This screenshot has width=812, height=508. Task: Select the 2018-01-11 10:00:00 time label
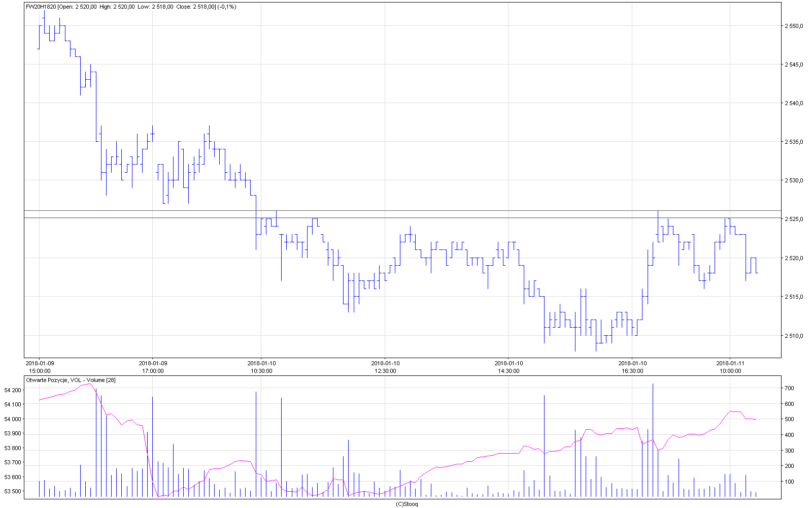[x=730, y=367]
